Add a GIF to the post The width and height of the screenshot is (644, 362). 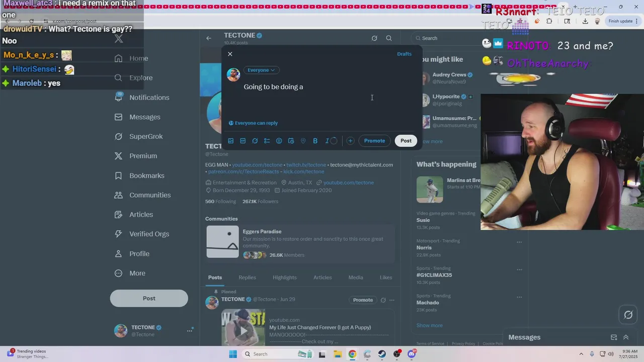point(243,141)
